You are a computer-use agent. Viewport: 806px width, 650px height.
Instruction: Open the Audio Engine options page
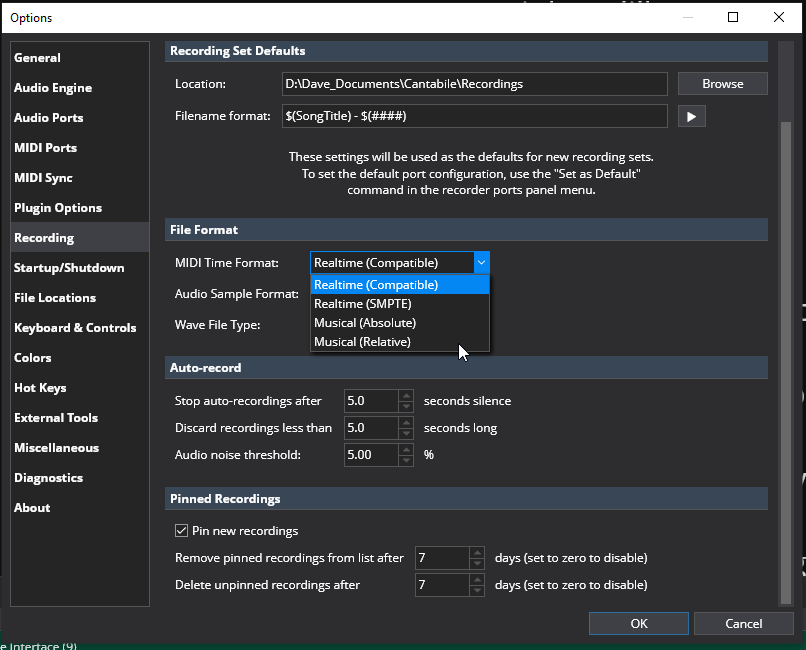click(53, 88)
